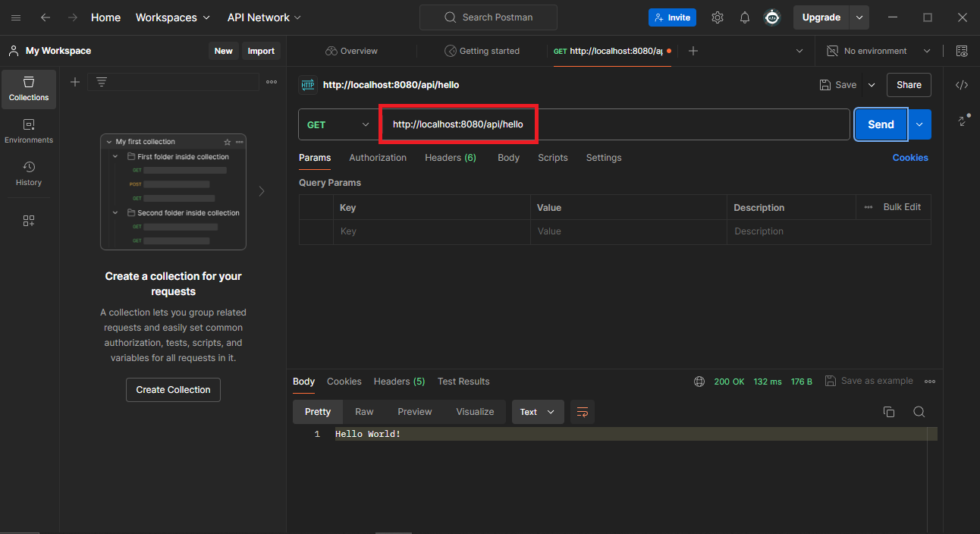Open the No environment dropdown
The height and width of the screenshot is (534, 980).
coord(878,51)
